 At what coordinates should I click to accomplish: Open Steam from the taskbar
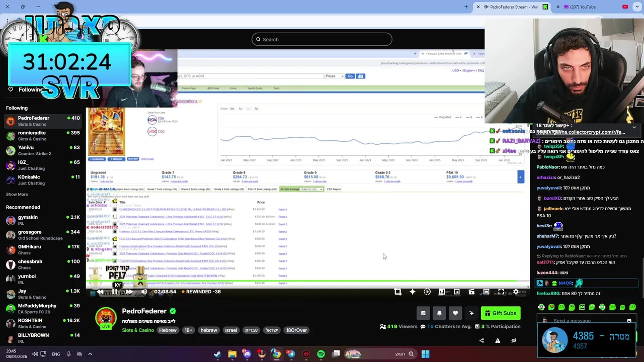217,354
